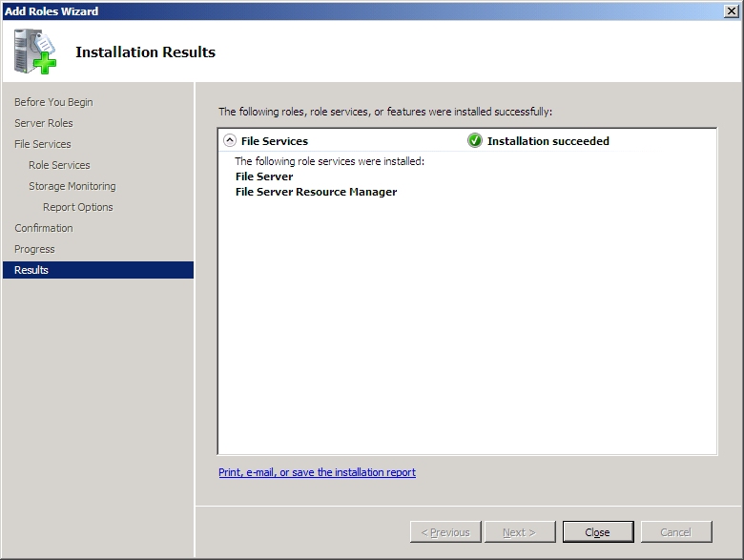Click the File Server role service text

(264, 176)
